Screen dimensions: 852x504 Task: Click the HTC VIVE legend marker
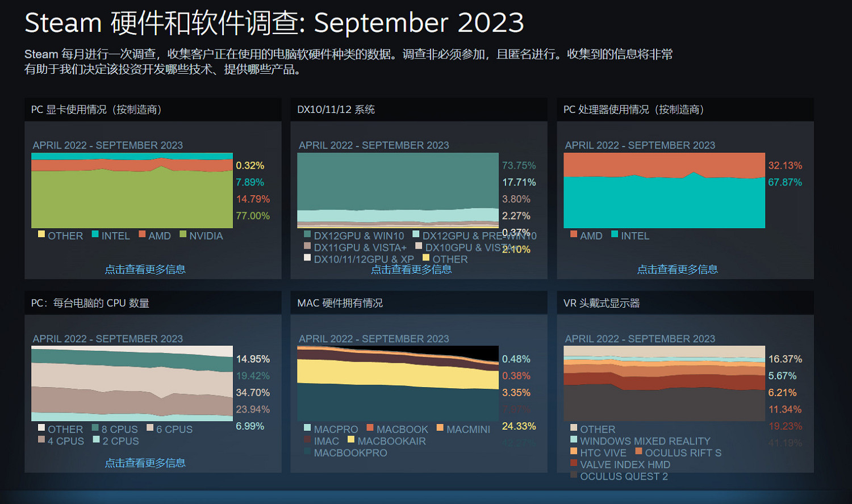[574, 452]
